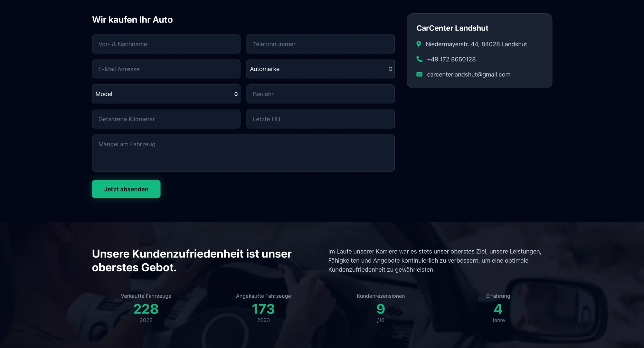Click the Vor- & Nachname field
The image size is (644, 348).
click(166, 44)
